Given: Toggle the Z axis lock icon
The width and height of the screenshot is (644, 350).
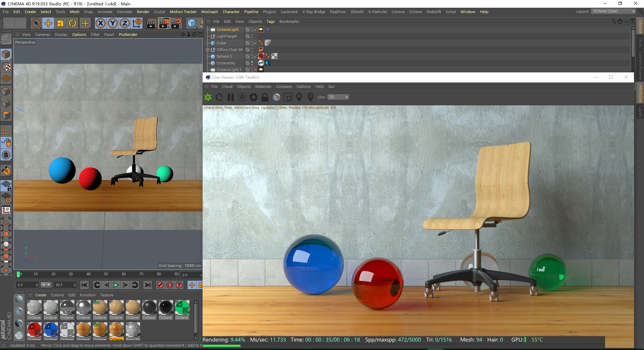Looking at the screenshot, I should click(x=124, y=23).
